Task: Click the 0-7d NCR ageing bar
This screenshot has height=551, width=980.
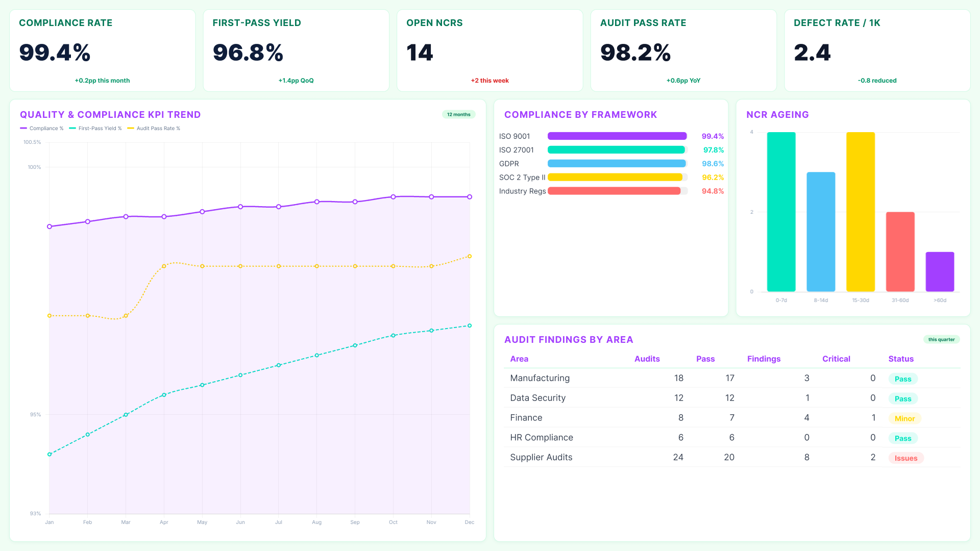Action: click(x=781, y=212)
